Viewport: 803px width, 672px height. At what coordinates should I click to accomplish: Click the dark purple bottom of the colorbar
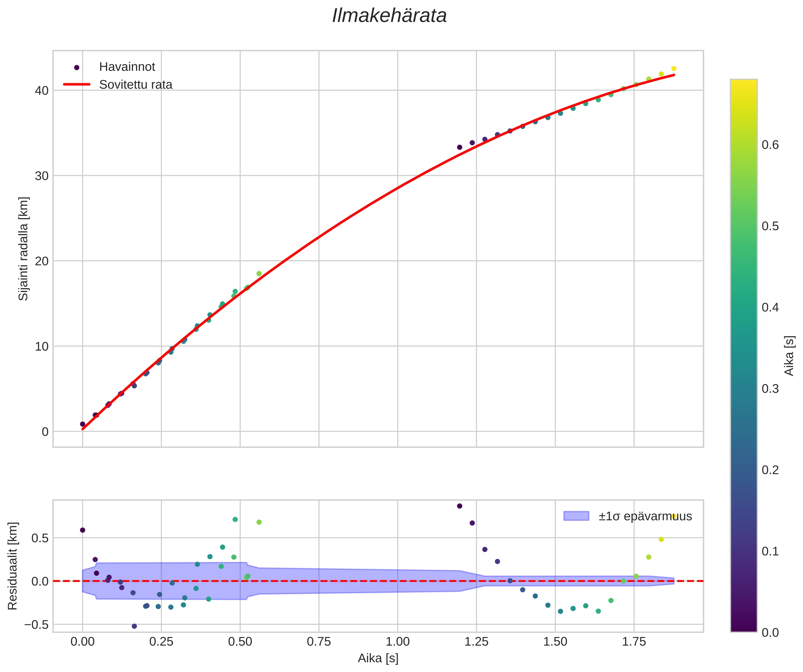743,627
